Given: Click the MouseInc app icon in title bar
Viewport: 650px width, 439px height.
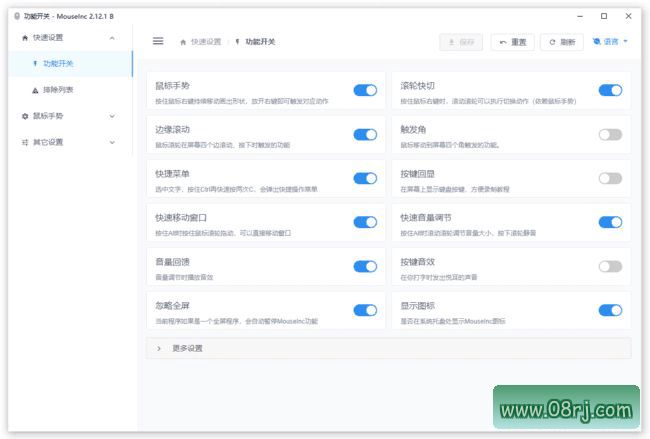Looking at the screenshot, I should click(x=17, y=16).
